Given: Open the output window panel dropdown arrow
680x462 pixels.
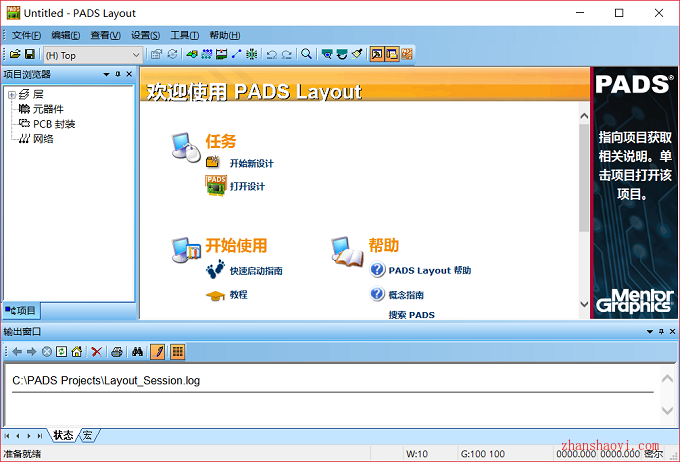Looking at the screenshot, I should click(x=650, y=332).
